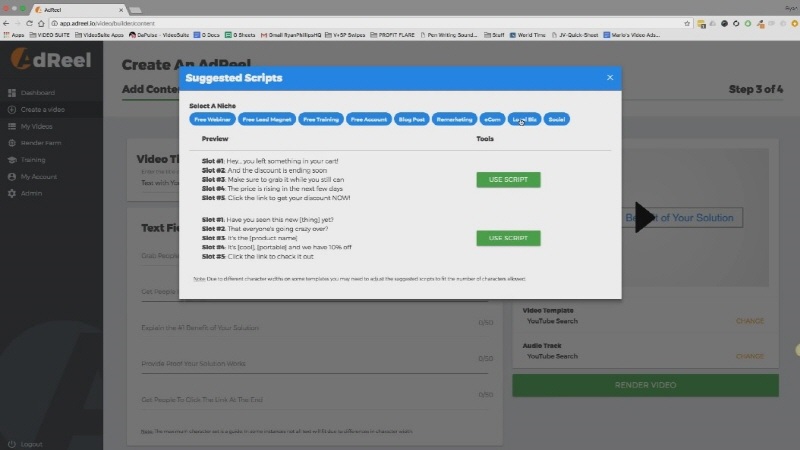
Task: Open the JV-Quick-Sheet bookmark
Action: 574,35
